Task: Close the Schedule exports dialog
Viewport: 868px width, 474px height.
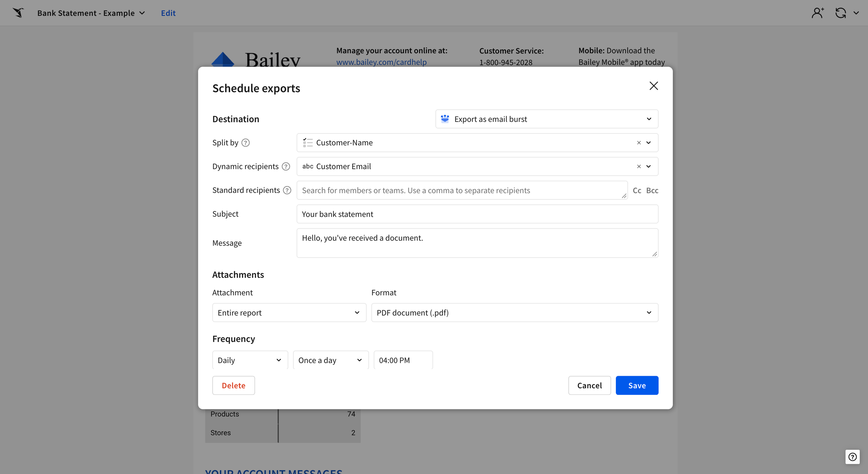Action: point(654,86)
